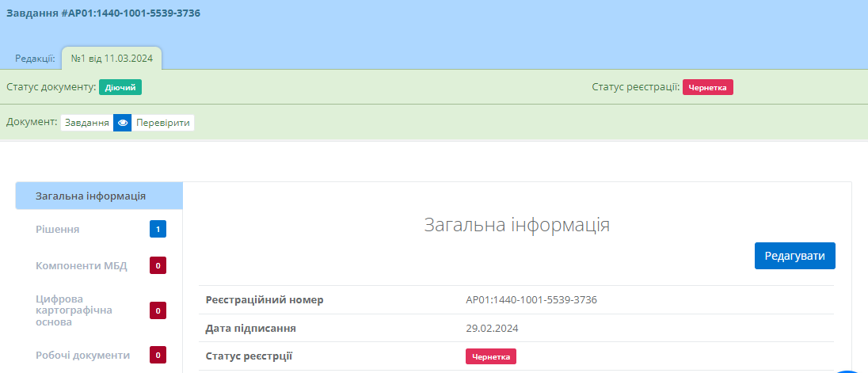The width and height of the screenshot is (868, 373).
Task: Go to the Компоненти МБД sidebar section
Action: 81,265
